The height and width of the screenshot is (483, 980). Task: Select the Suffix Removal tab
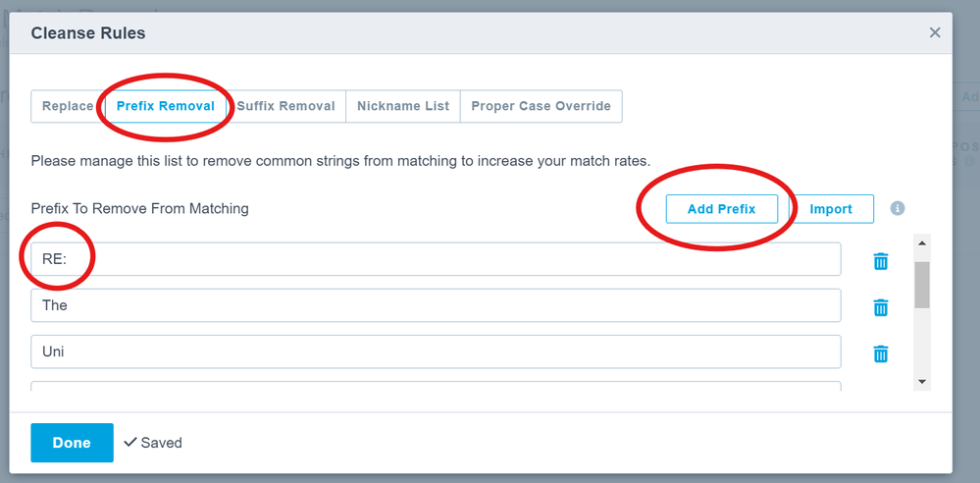point(286,106)
